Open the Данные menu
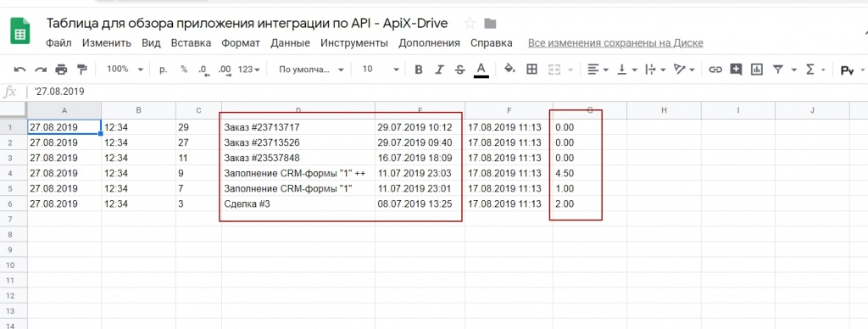This screenshot has height=329, width=868. (290, 42)
